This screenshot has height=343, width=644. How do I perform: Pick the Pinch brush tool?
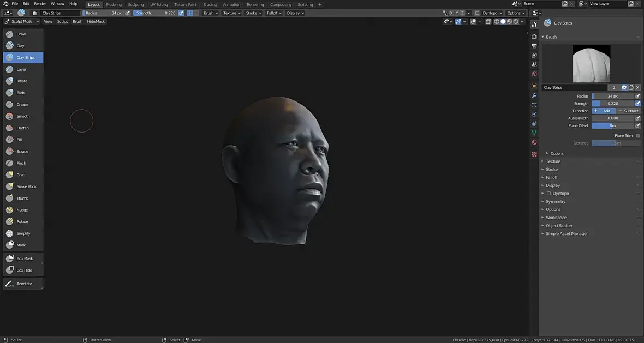tap(22, 163)
